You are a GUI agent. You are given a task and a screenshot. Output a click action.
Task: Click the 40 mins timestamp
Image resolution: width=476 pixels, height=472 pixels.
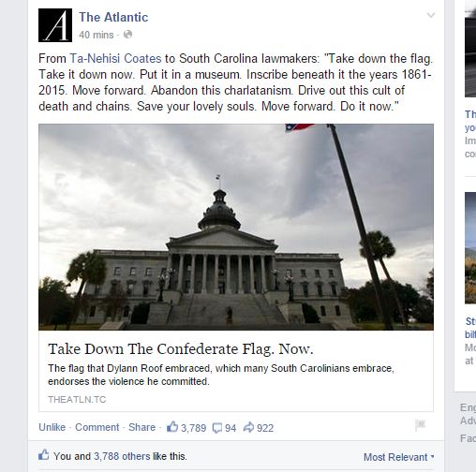(x=97, y=35)
